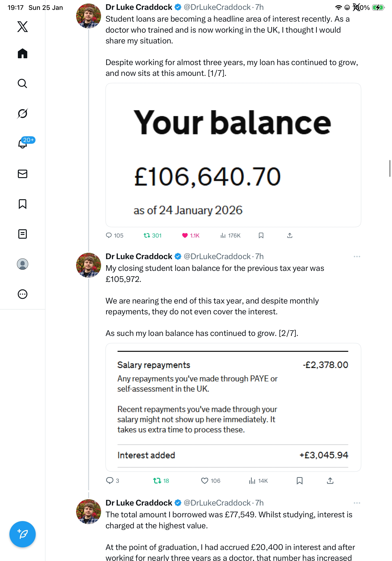Open the Your balance image
The image size is (392, 561).
pos(233,155)
